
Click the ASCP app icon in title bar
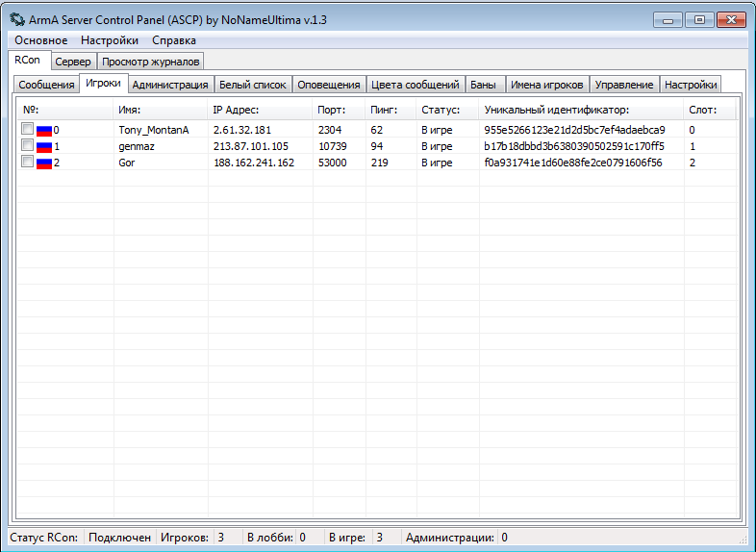[x=17, y=20]
